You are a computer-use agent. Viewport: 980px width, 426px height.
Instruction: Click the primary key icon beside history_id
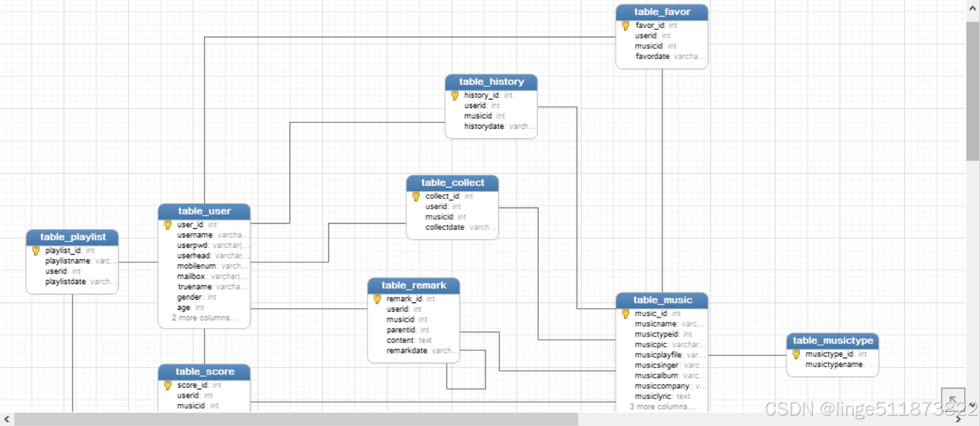pyautogui.click(x=455, y=95)
